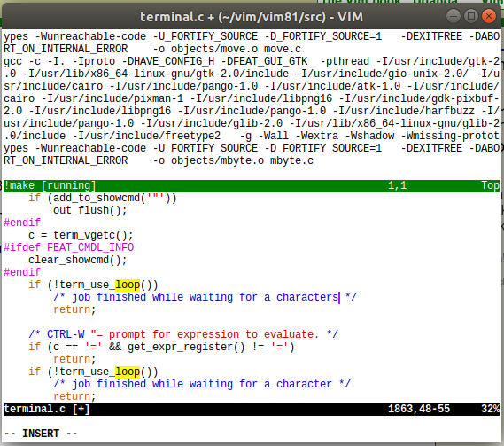Place cursor on #ifdef FEAT_CMDL_INFO line
This screenshot has height=446, width=504.
tap(69, 247)
